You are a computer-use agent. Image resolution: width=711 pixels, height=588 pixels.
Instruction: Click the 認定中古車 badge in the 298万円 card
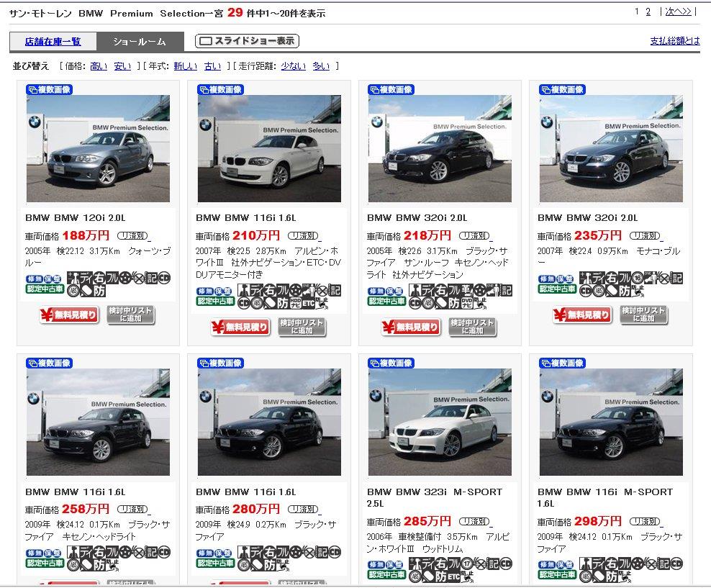point(557,574)
